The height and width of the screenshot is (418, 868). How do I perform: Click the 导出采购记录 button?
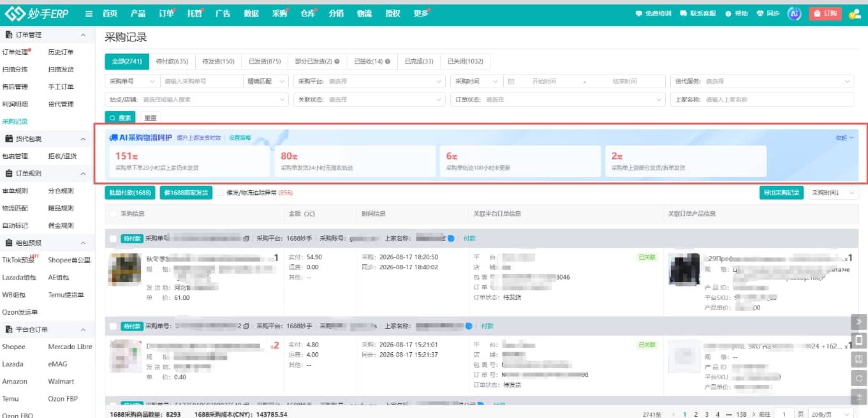pyautogui.click(x=781, y=193)
